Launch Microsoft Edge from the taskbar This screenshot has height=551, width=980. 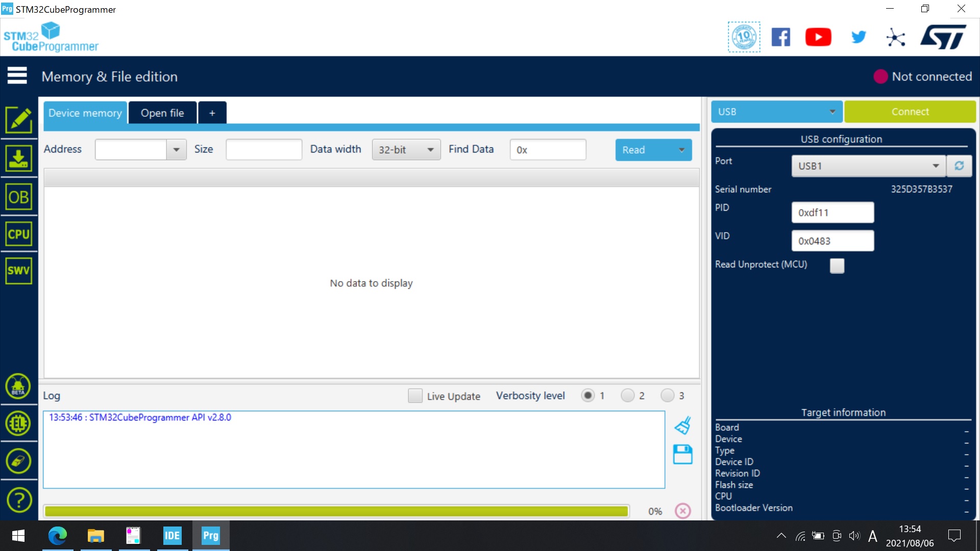coord(58,536)
